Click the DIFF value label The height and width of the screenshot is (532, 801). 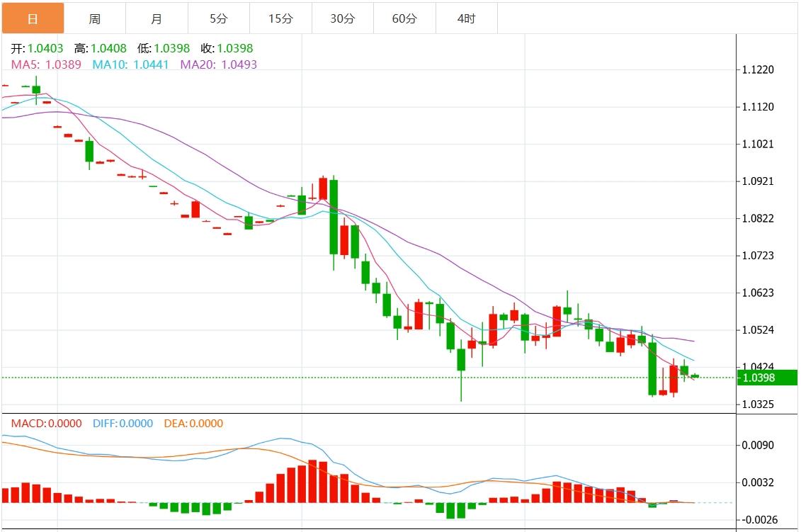coord(123,424)
